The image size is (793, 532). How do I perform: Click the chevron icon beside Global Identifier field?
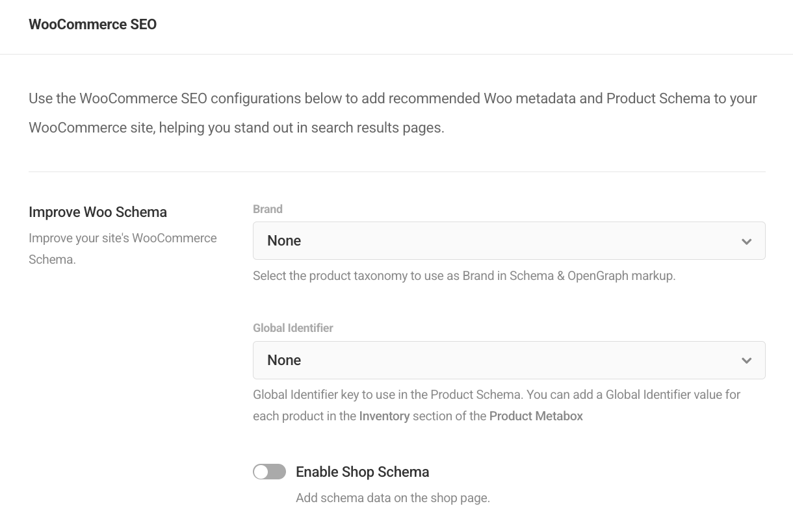click(x=746, y=360)
